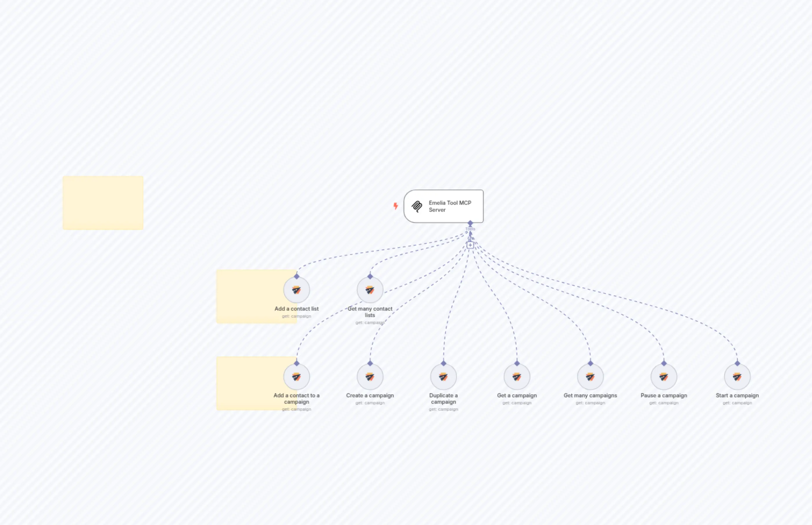Screen dimensions: 812x525
Task: Select the Add a contact to a campaign node
Action: (x=296, y=377)
